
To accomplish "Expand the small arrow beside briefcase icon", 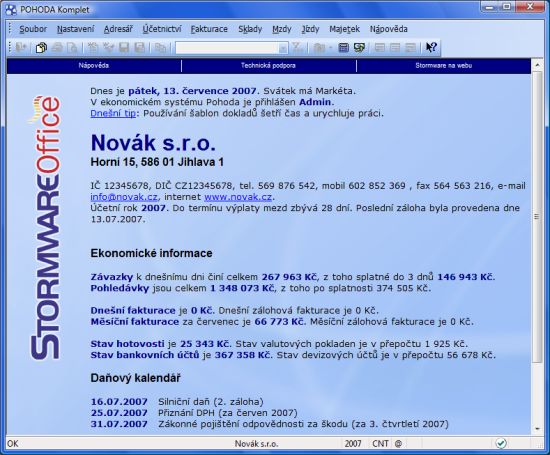I will pyautogui.click(x=330, y=48).
